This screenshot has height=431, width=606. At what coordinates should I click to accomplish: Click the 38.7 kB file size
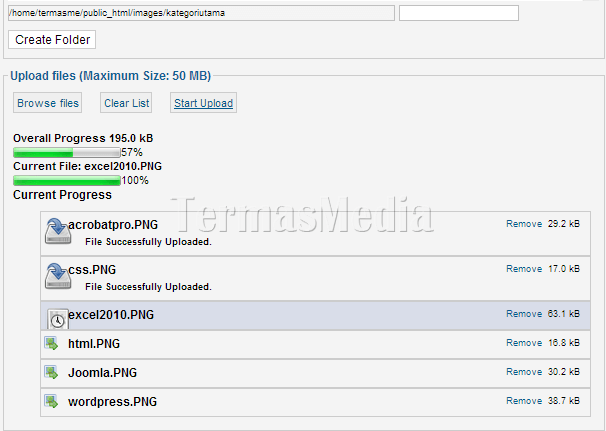[563, 400]
